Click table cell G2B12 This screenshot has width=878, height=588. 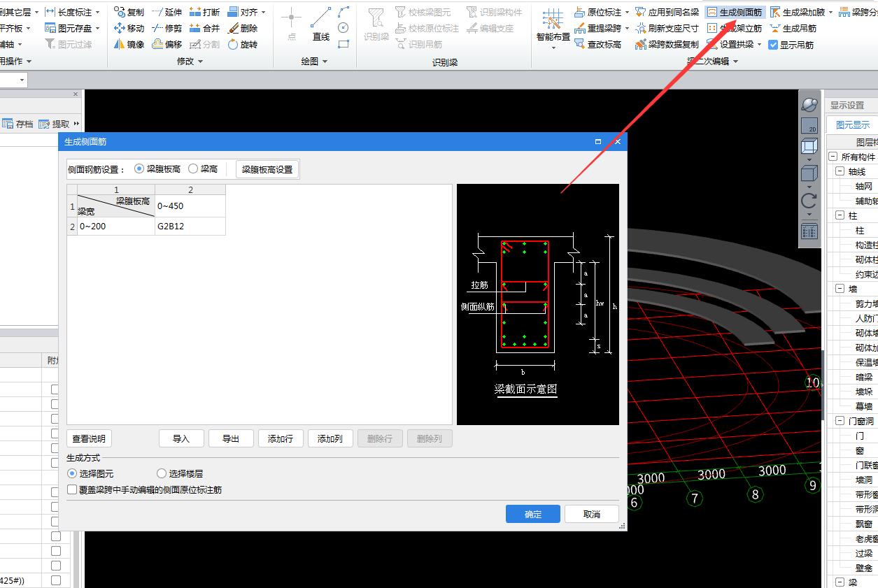pos(190,227)
